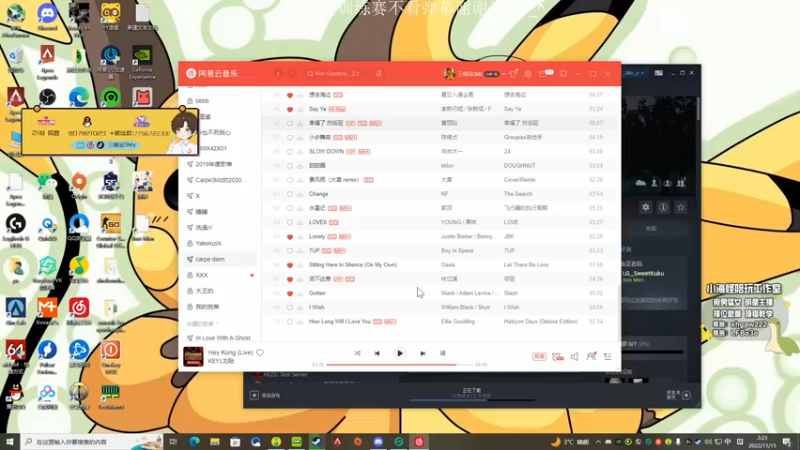This screenshot has height=450, width=800.
Task: Use voice recognition microphone icon by search
Action: pos(379,73)
